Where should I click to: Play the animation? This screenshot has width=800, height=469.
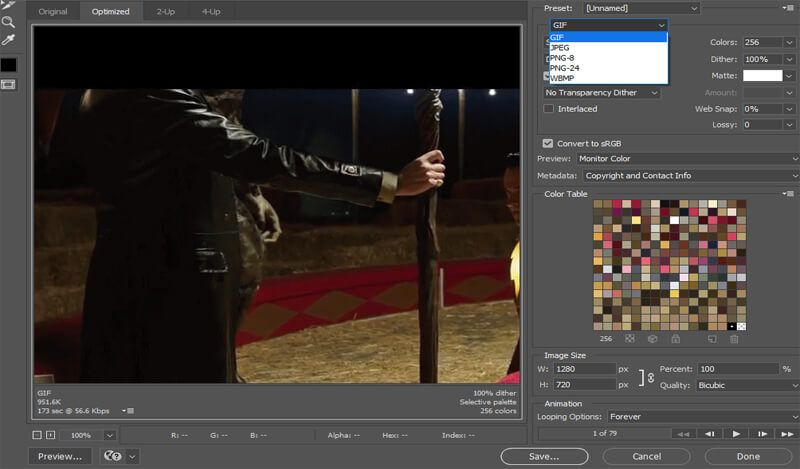pyautogui.click(x=737, y=433)
